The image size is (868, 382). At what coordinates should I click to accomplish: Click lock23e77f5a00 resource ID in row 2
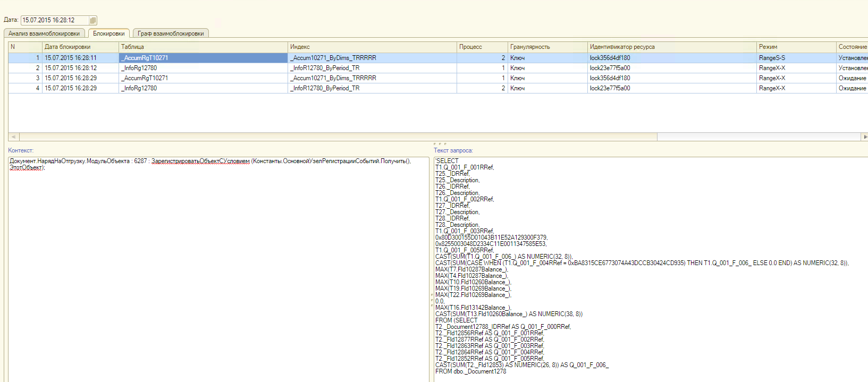[672, 68]
